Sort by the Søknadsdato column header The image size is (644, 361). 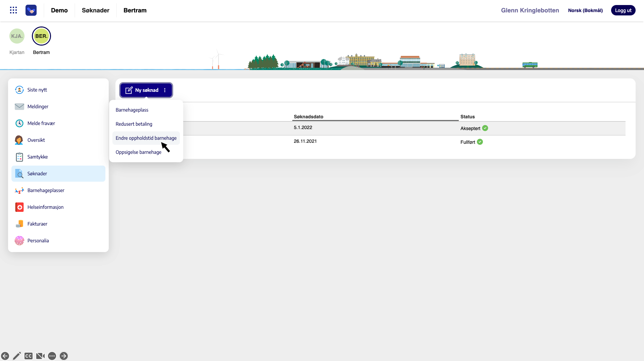pyautogui.click(x=308, y=117)
